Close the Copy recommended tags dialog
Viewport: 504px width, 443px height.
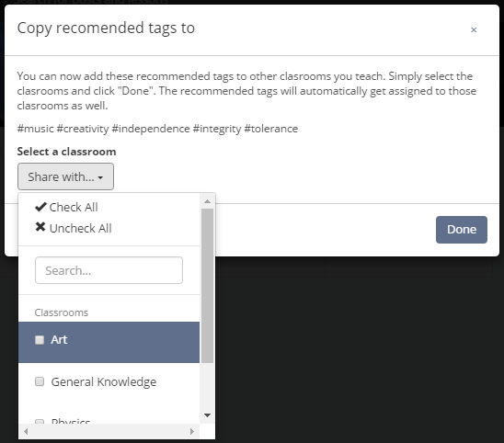474,30
